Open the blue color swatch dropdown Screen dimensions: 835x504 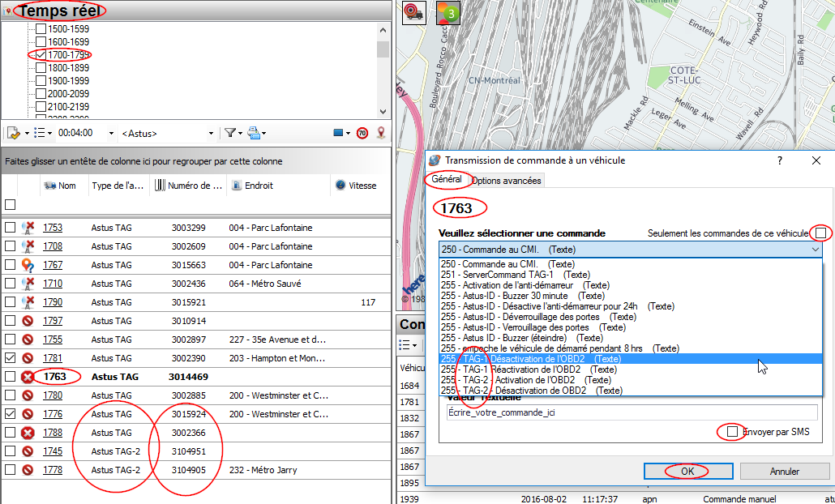tap(342, 133)
